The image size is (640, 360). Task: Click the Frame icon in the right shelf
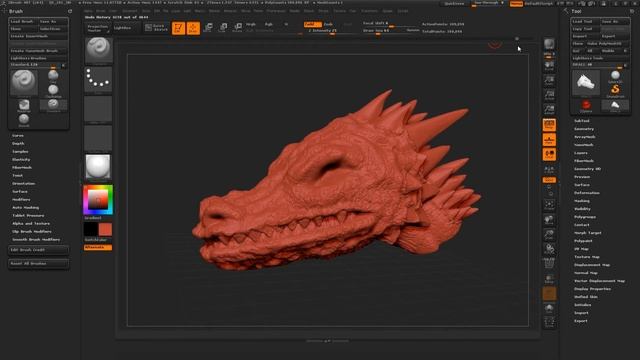pyautogui.click(x=549, y=205)
